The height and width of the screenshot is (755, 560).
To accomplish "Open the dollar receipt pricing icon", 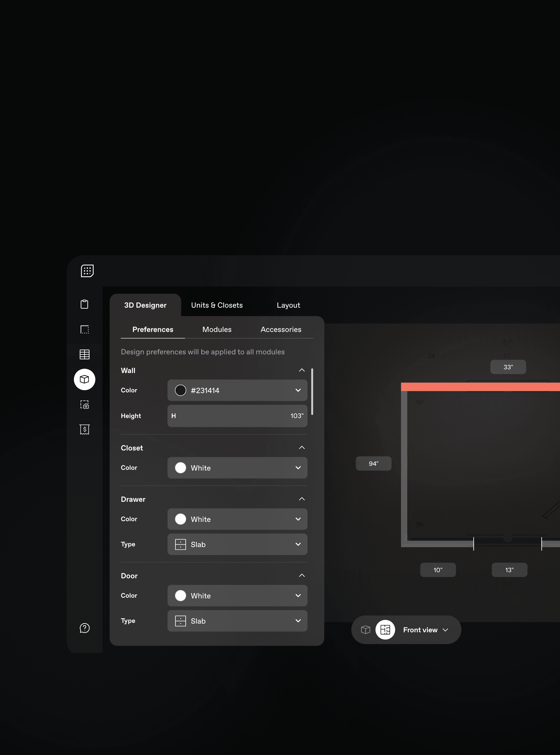I will (84, 429).
